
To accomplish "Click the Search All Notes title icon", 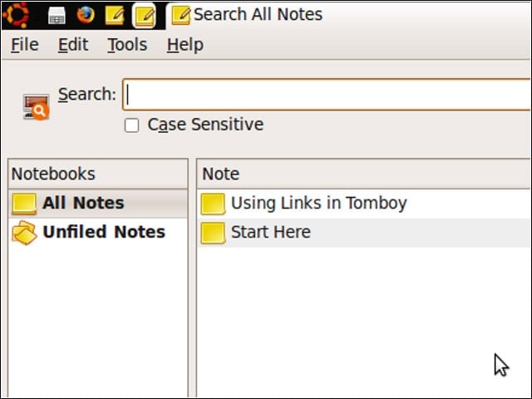I will point(180,15).
